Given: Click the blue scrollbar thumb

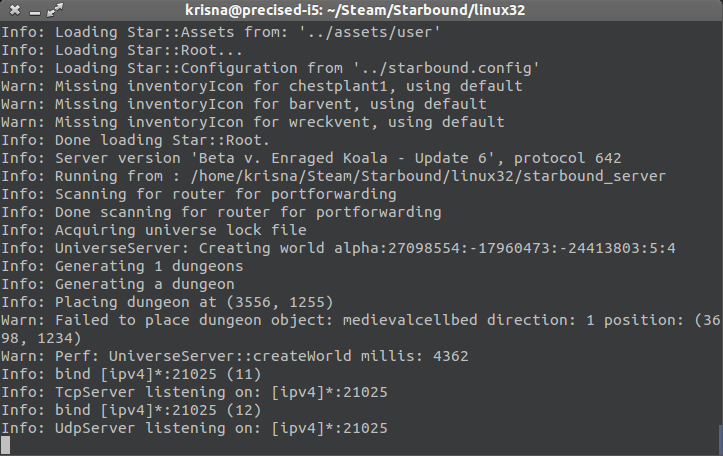Looking at the screenshot, I should coord(719,437).
